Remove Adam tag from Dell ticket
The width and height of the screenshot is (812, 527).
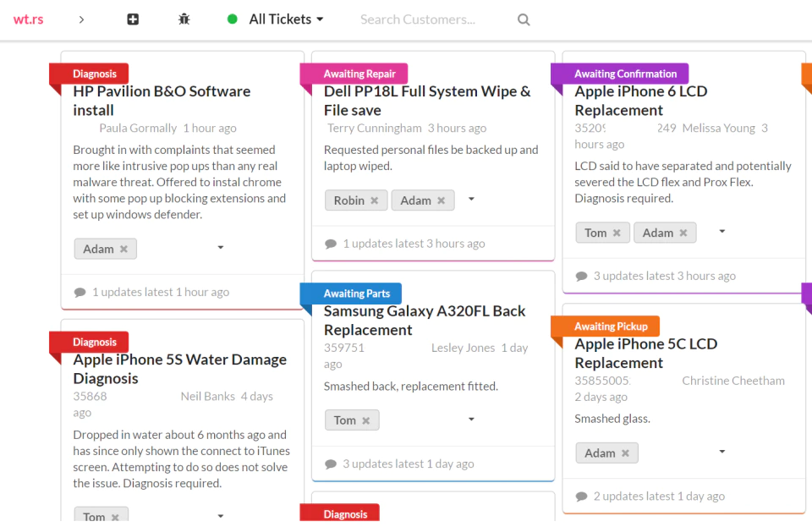click(442, 200)
